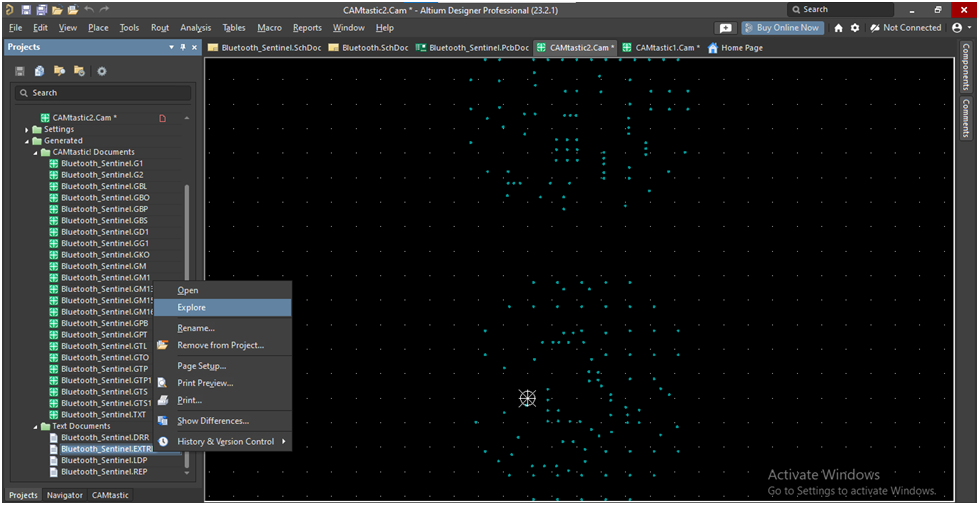
Task: Select Show Differences in context menu
Action: click(x=212, y=421)
